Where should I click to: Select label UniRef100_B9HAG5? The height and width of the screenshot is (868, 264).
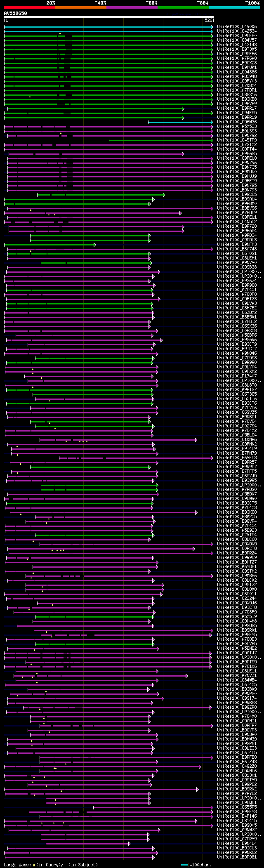(237, 154)
